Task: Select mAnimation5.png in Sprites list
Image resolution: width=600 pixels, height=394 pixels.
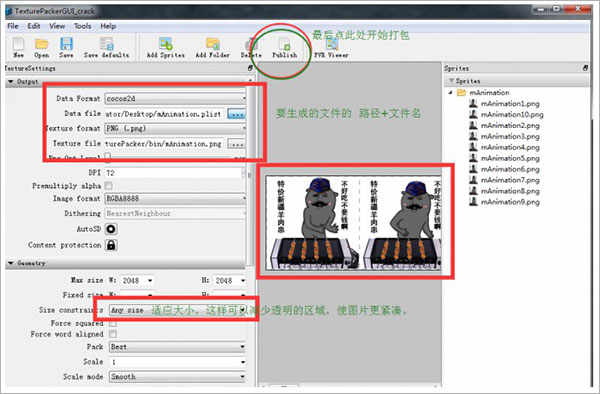Action: pyautogui.click(x=510, y=158)
